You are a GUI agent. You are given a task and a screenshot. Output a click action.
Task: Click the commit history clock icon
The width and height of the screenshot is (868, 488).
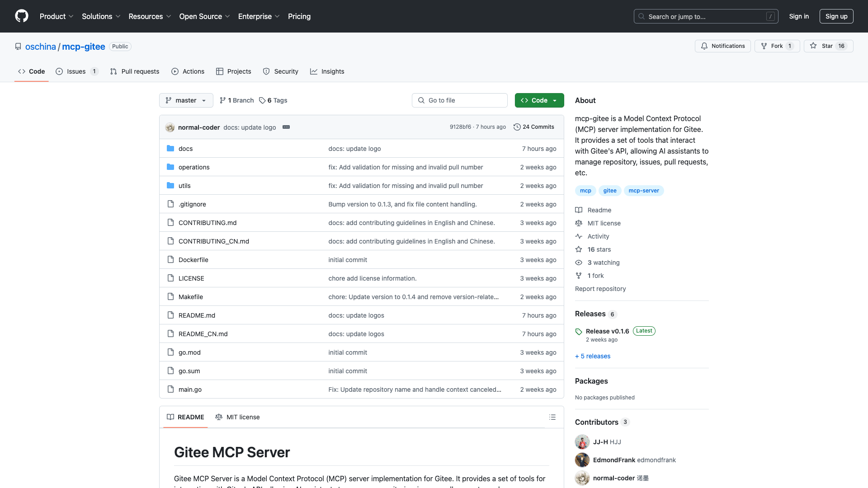click(x=517, y=127)
